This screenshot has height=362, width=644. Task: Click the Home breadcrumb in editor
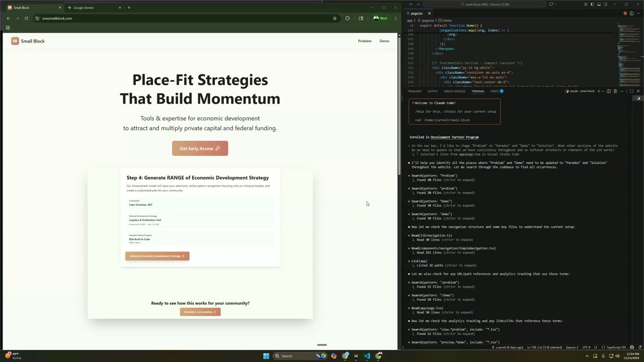pos(446,21)
